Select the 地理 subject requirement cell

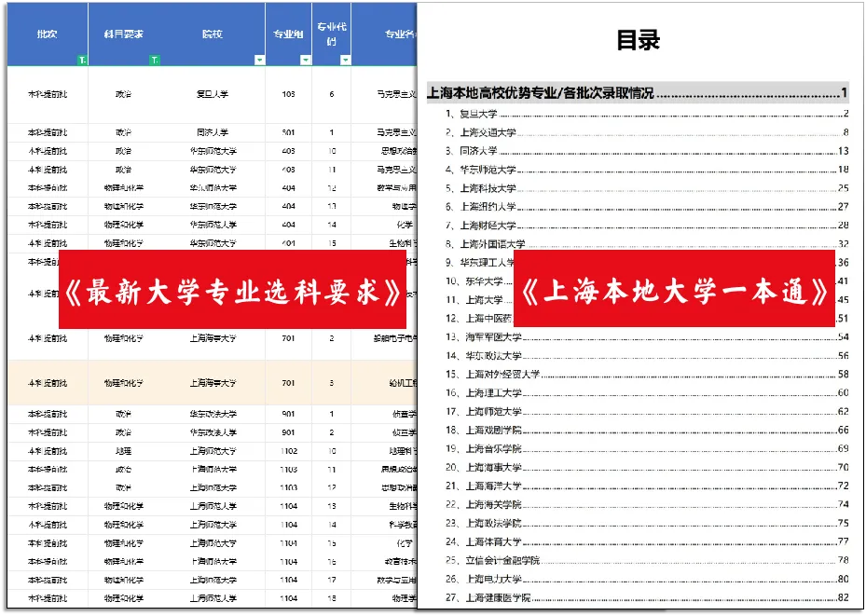[x=124, y=451]
